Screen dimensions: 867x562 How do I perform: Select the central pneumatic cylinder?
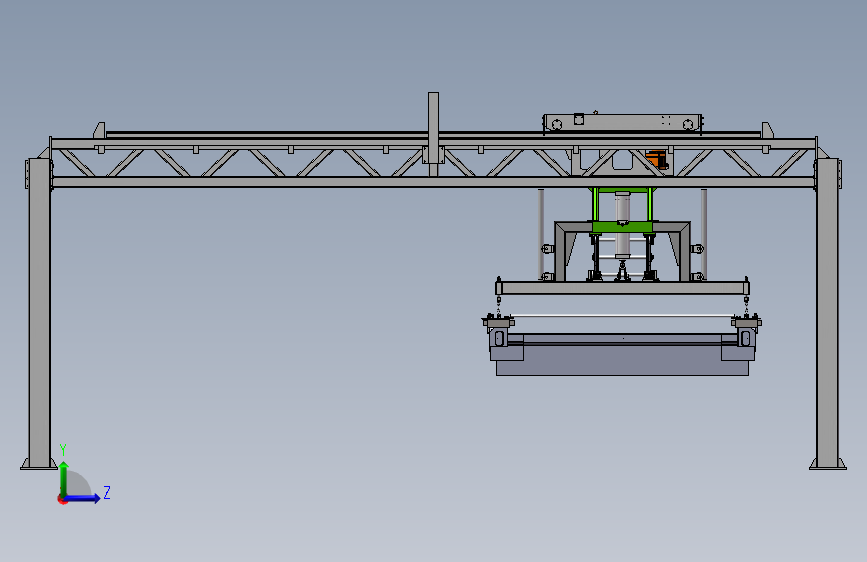[x=623, y=224]
